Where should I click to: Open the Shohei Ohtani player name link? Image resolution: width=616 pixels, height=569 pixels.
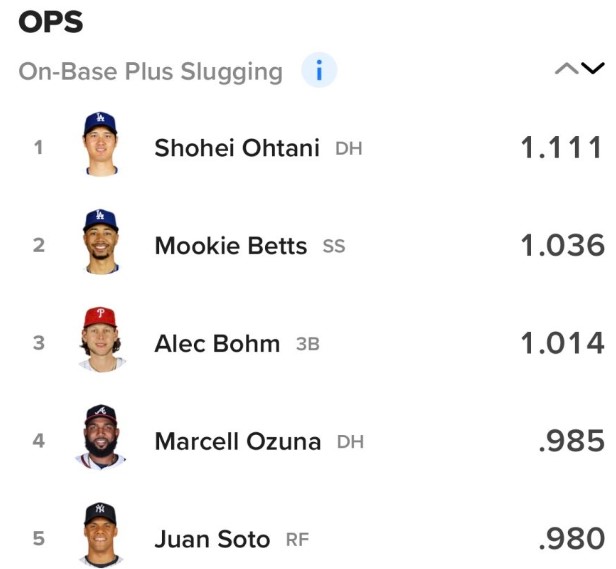[x=237, y=148]
